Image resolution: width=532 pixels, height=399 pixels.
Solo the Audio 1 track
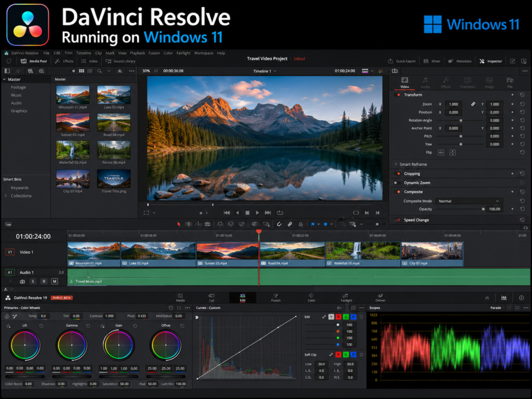[33, 281]
